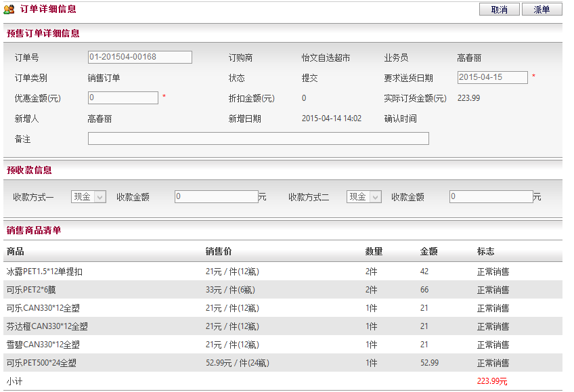Click the users icon beside 订单详细信息
574x392 pixels.
pos(9,9)
